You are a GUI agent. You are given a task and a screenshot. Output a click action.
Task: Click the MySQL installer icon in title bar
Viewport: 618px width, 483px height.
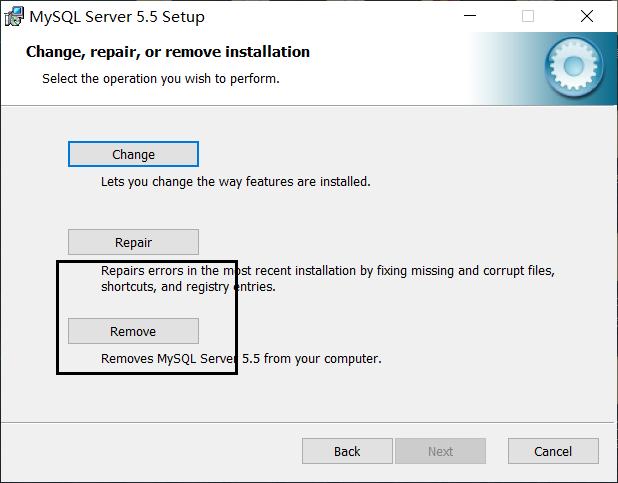click(14, 17)
